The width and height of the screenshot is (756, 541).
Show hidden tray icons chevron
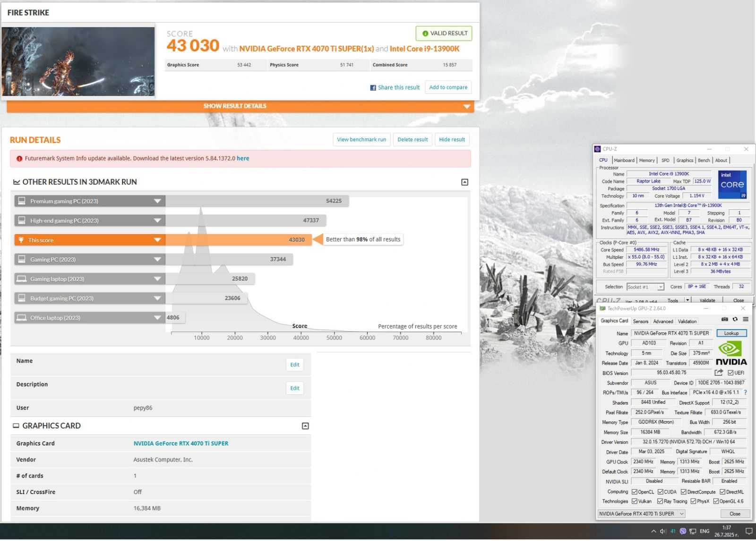[x=653, y=531]
